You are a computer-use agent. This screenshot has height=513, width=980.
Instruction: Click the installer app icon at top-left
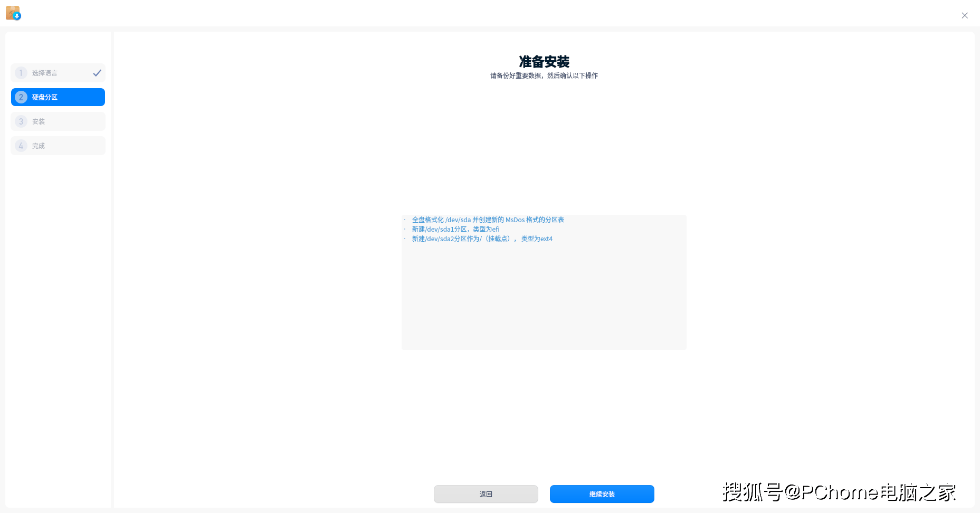coord(13,13)
